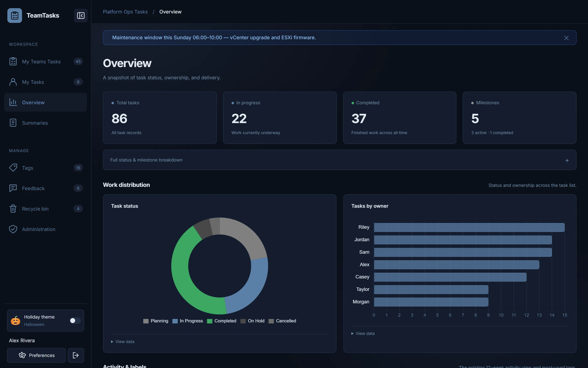Open the Preferences button
The height and width of the screenshot is (368, 588).
tap(36, 355)
